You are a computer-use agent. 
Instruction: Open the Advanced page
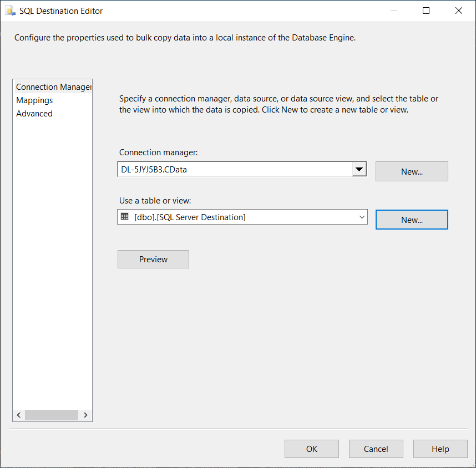click(x=34, y=114)
